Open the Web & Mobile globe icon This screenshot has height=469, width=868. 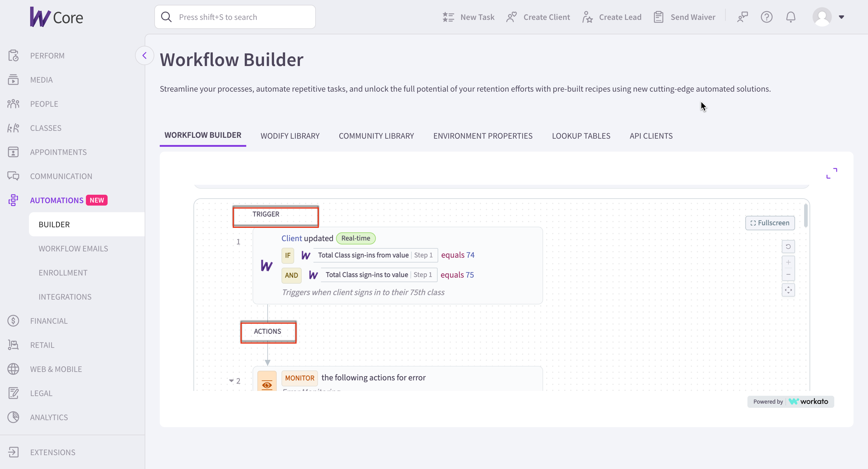point(14,369)
